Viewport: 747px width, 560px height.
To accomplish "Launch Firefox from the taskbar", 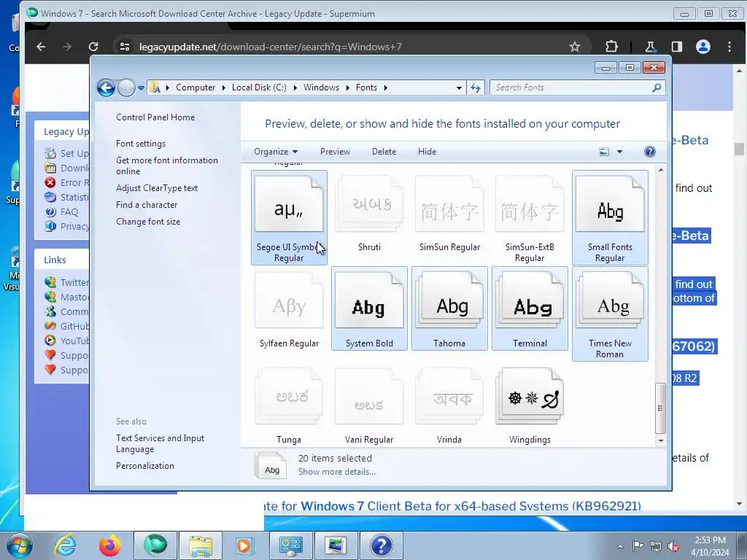I will click(x=110, y=545).
